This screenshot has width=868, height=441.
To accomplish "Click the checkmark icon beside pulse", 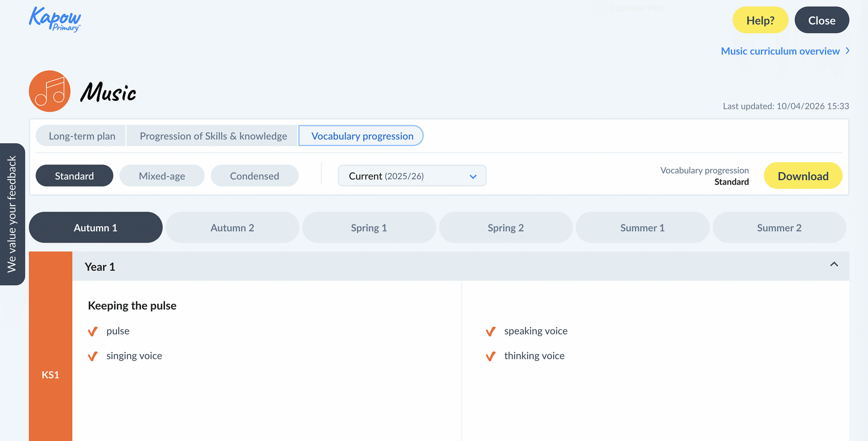I will click(93, 332).
